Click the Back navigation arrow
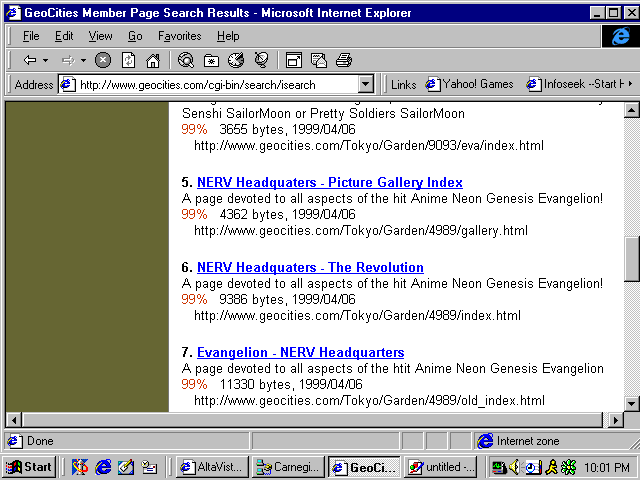 tap(30, 60)
